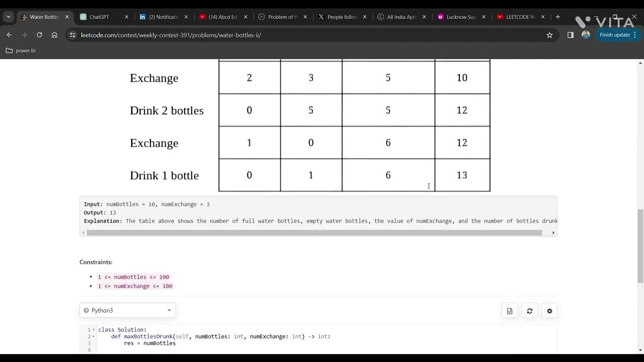644x362 pixels.
Task: Open the Python3 language dropdown
Action: pyautogui.click(x=128, y=310)
